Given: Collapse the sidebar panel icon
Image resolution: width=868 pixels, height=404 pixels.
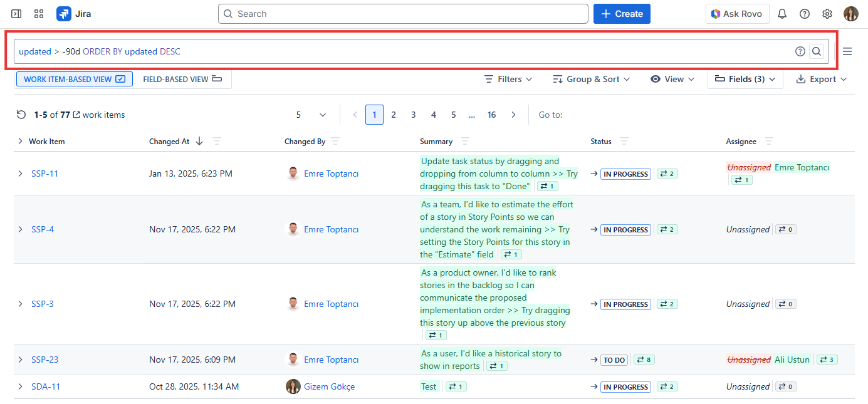Looking at the screenshot, I should [x=16, y=14].
